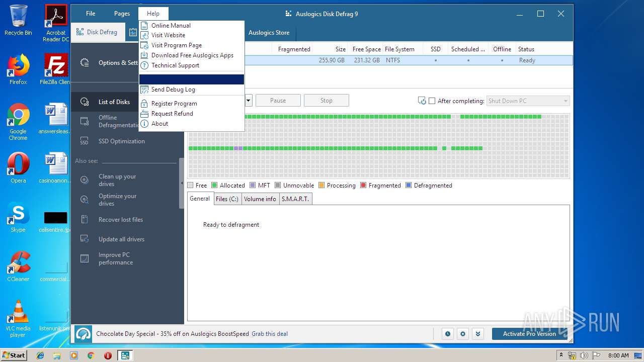Switch to the Disk Defrag page tab

(97, 32)
